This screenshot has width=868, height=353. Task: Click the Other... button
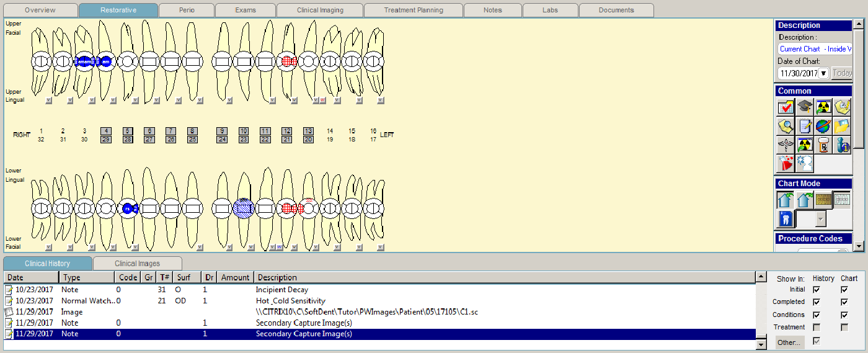tap(789, 342)
